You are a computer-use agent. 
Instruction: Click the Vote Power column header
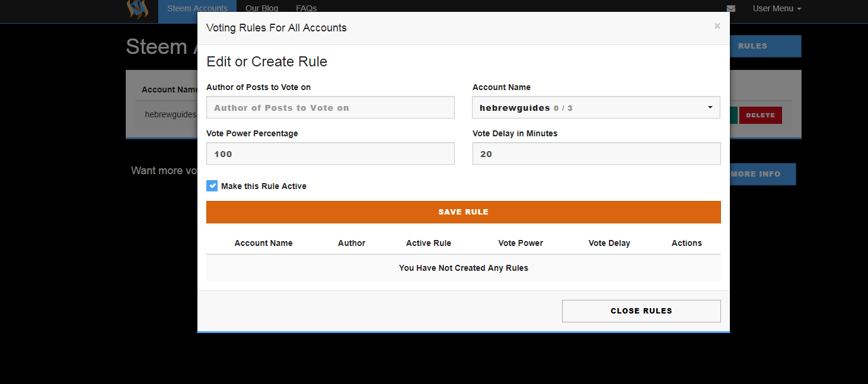[521, 243]
